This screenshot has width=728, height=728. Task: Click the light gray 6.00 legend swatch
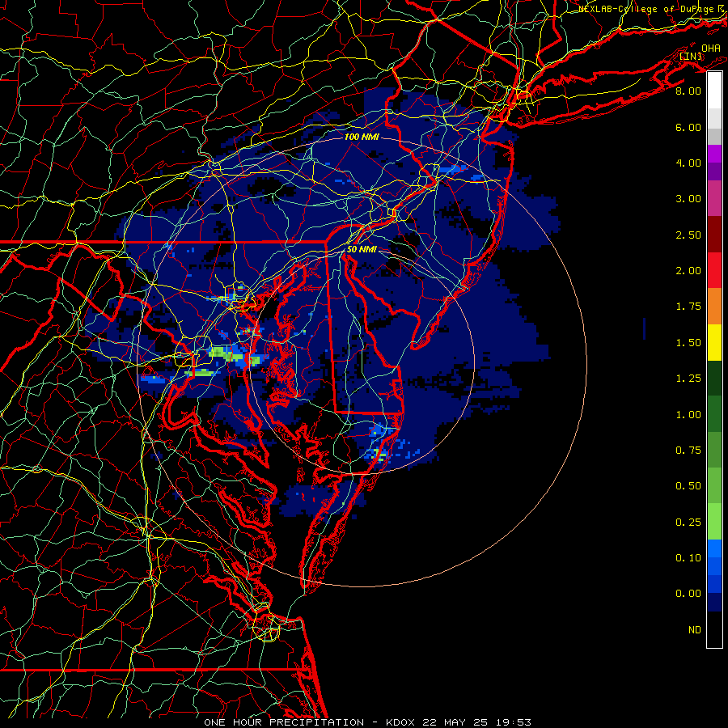[x=714, y=118]
